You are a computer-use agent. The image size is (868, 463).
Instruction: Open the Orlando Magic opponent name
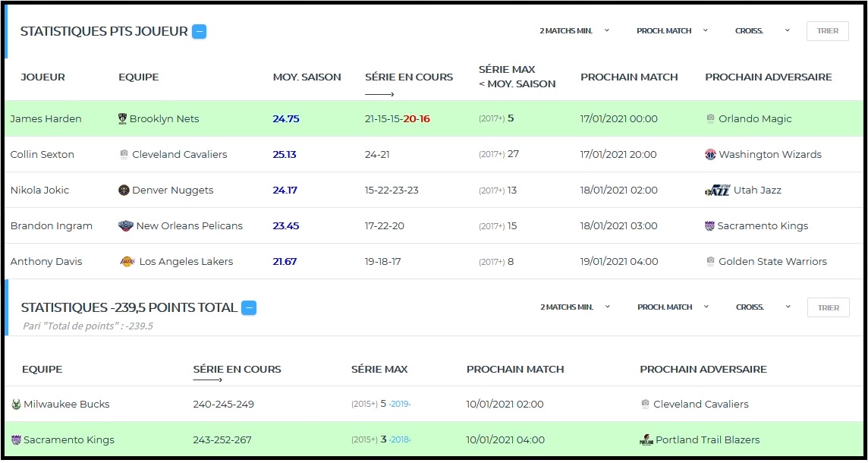[755, 118]
